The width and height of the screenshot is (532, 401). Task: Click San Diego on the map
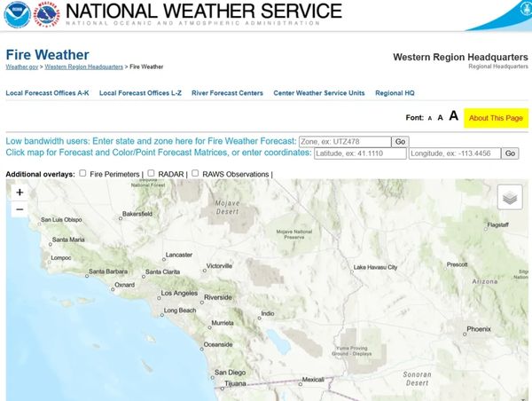[x=230, y=373]
